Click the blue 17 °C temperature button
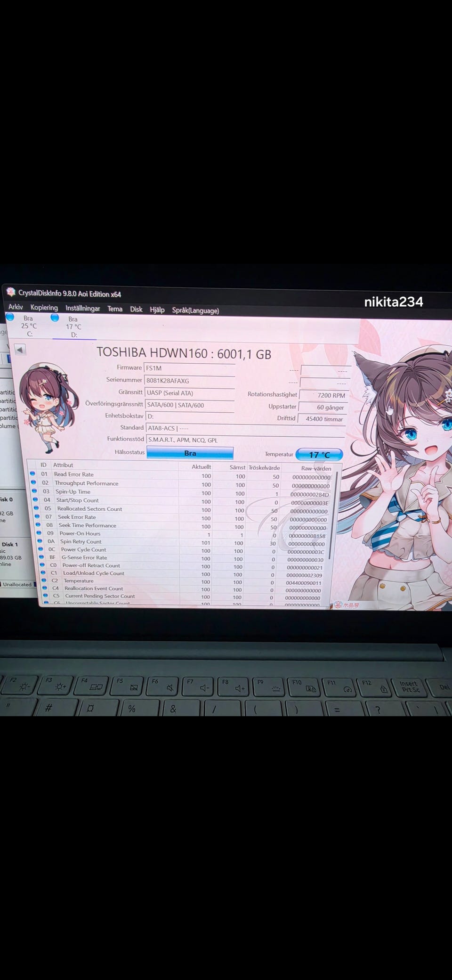 (x=319, y=455)
